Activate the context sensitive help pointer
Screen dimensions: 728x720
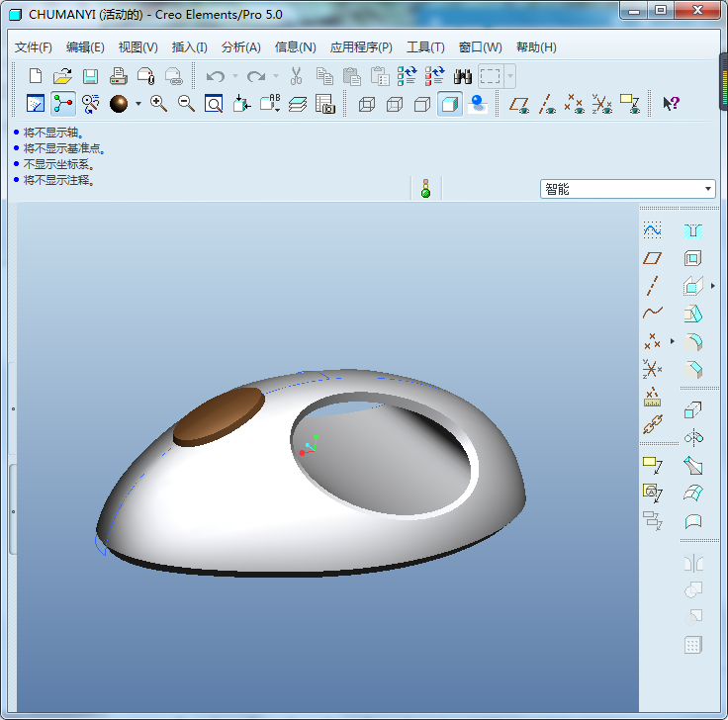click(x=671, y=104)
